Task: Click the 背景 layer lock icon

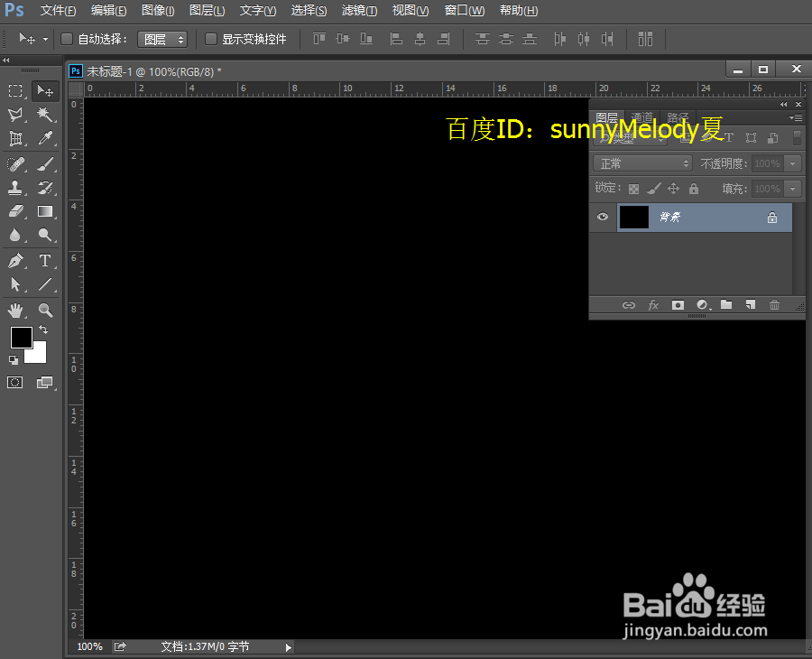Action: [x=772, y=218]
